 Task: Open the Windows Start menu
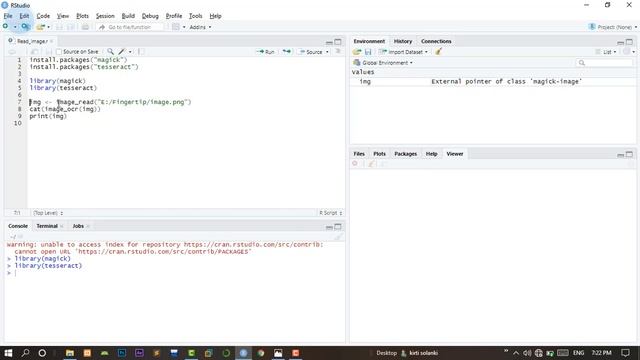click(8, 353)
